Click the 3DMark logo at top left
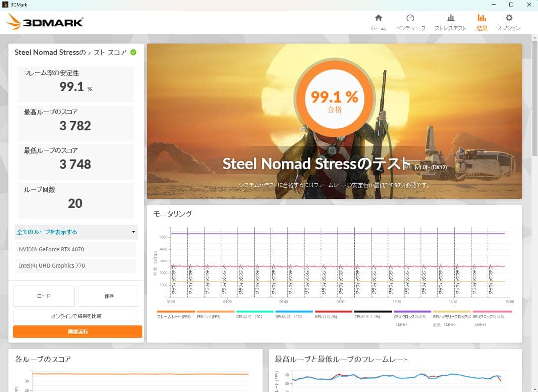 tap(45, 22)
